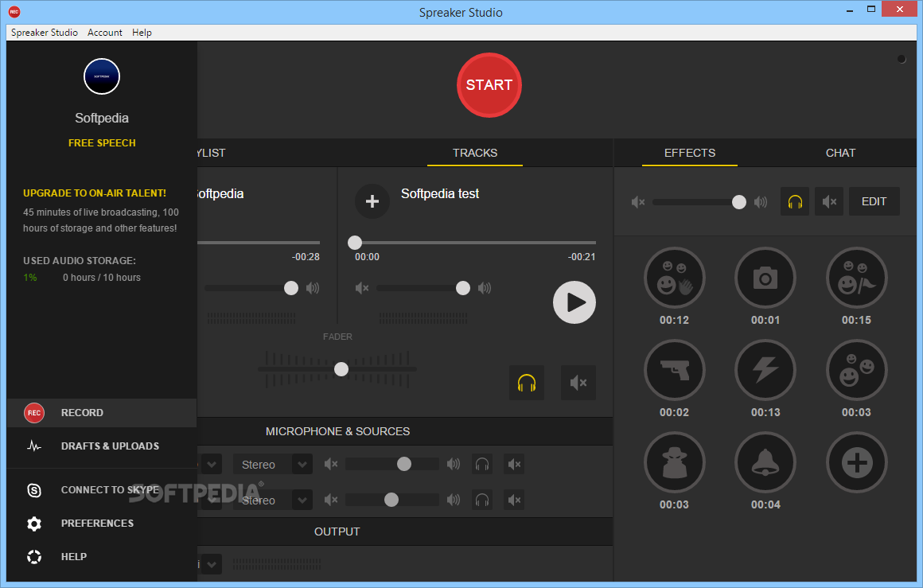Toggle headphones on first microphone source
This screenshot has height=588, width=923.
pyautogui.click(x=482, y=465)
